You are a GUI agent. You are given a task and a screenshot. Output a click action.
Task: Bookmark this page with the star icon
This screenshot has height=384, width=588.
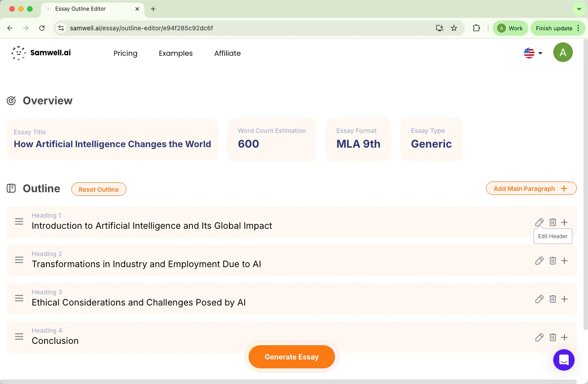click(x=454, y=28)
